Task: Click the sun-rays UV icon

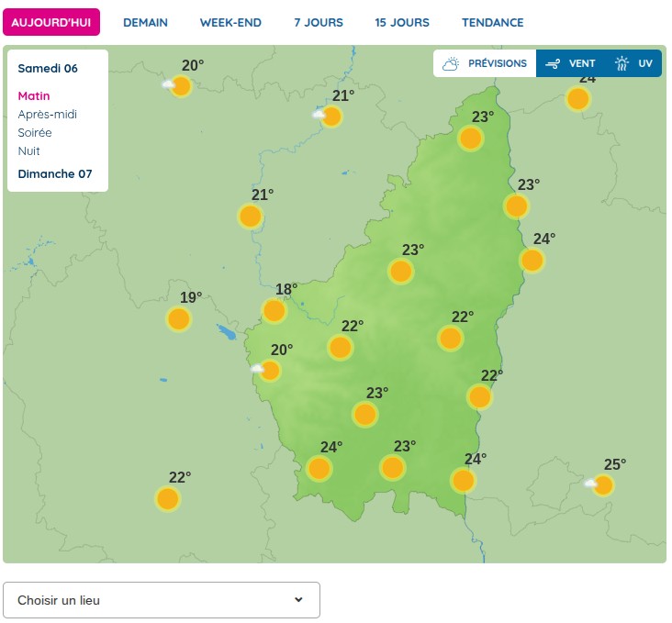Action: click(x=622, y=63)
